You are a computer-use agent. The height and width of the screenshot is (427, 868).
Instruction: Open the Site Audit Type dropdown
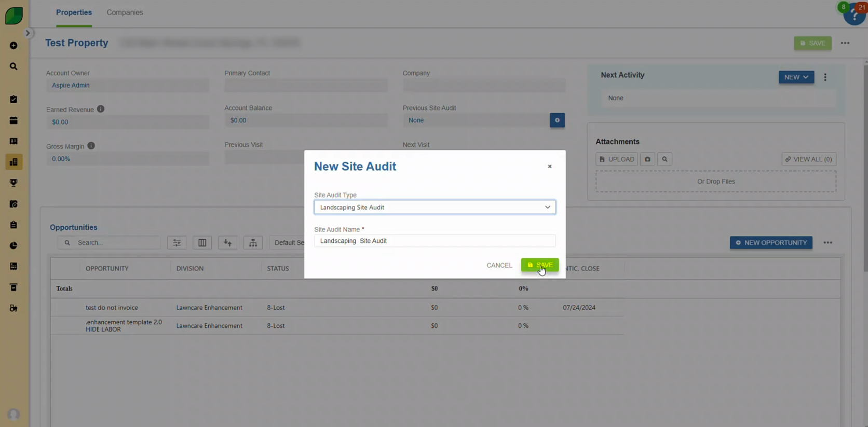click(435, 207)
